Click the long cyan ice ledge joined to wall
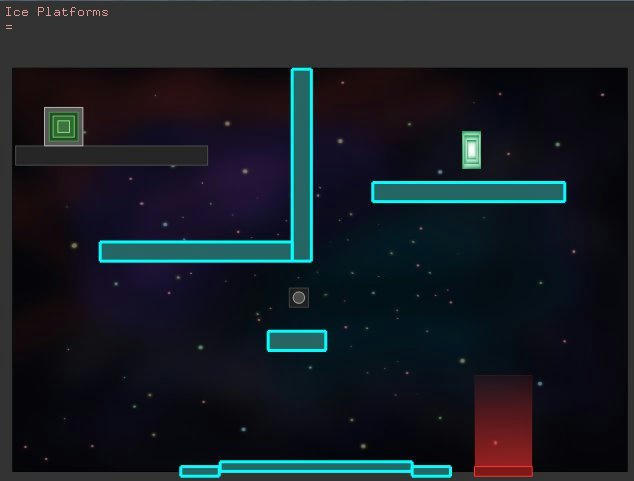This screenshot has width=634, height=481. [196, 251]
